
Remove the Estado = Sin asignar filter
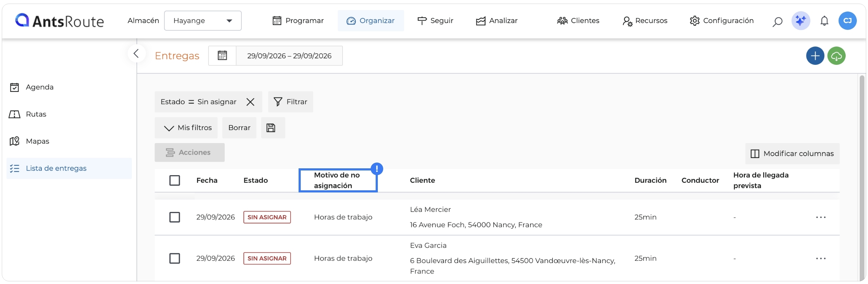point(250,102)
